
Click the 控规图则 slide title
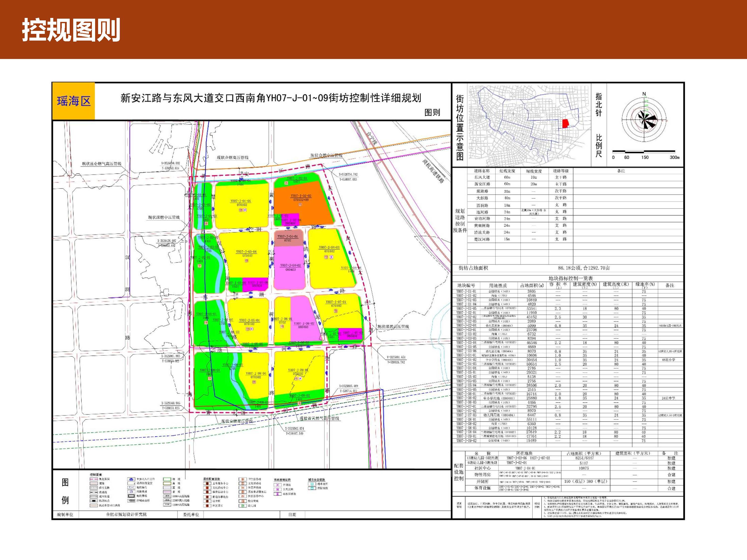tap(71, 30)
